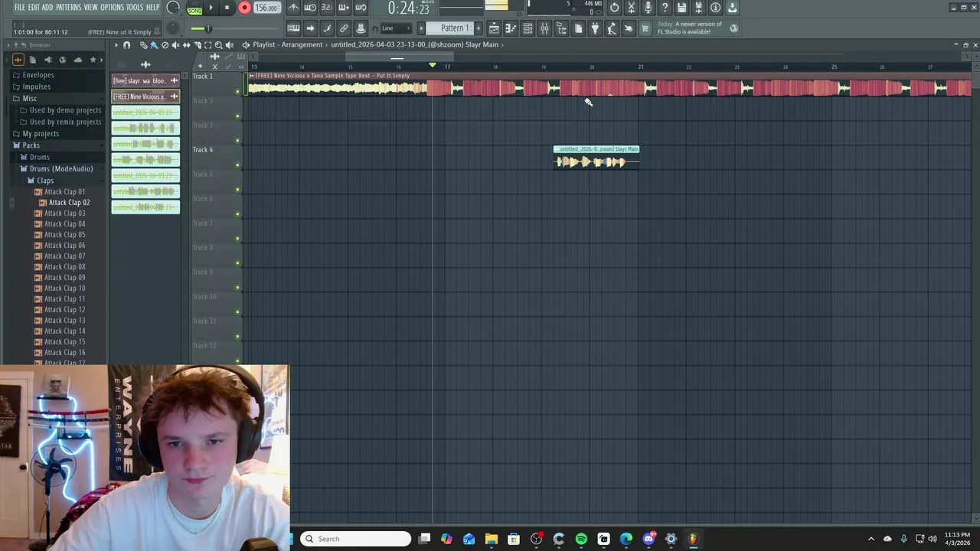Open the project picker files icon
The image size is (980, 551).
pos(578,28)
